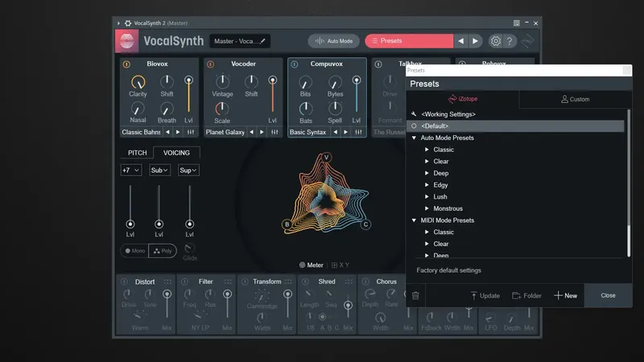
Task: Open VocalSynth settings gear
Action: 495,41
